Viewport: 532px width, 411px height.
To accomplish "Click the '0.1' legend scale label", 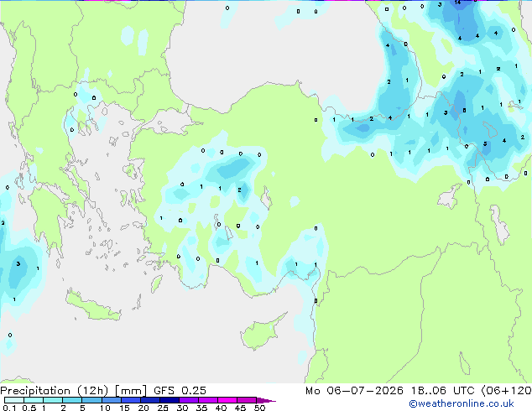I will pos(9,408).
